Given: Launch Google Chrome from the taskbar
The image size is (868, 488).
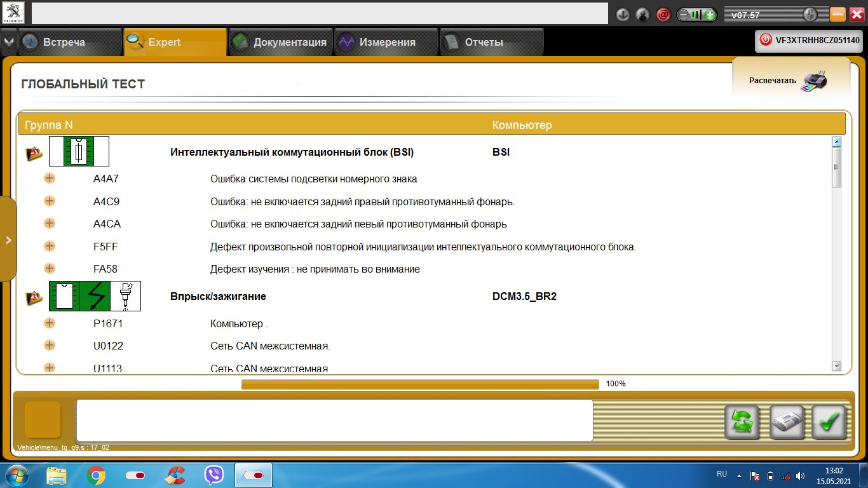Looking at the screenshot, I should (96, 475).
